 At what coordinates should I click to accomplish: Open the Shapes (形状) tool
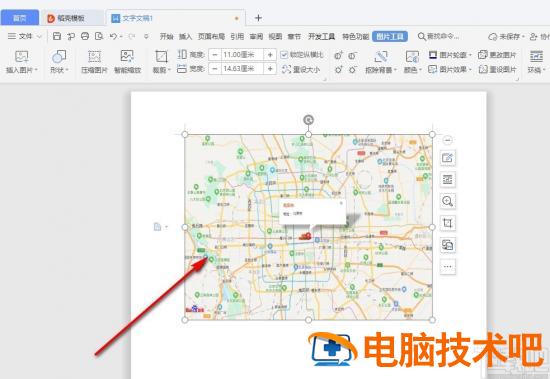tap(59, 56)
